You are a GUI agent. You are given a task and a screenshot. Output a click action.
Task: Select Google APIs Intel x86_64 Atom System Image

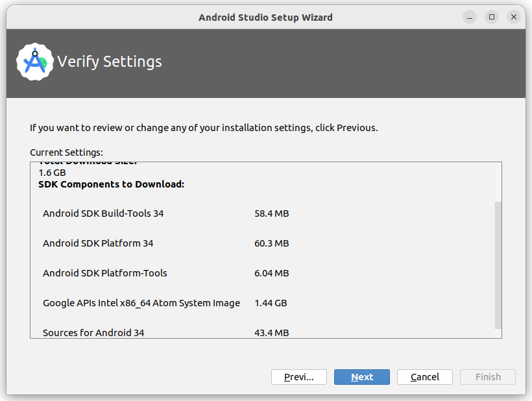tap(141, 303)
